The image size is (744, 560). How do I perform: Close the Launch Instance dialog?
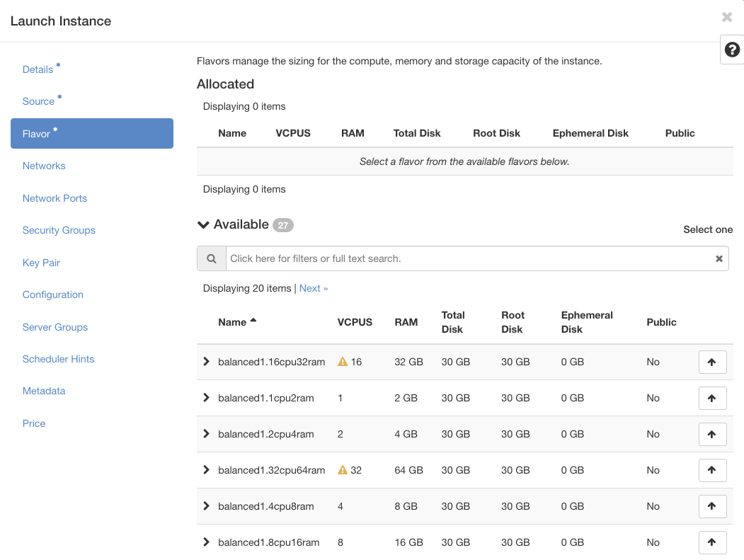726,18
